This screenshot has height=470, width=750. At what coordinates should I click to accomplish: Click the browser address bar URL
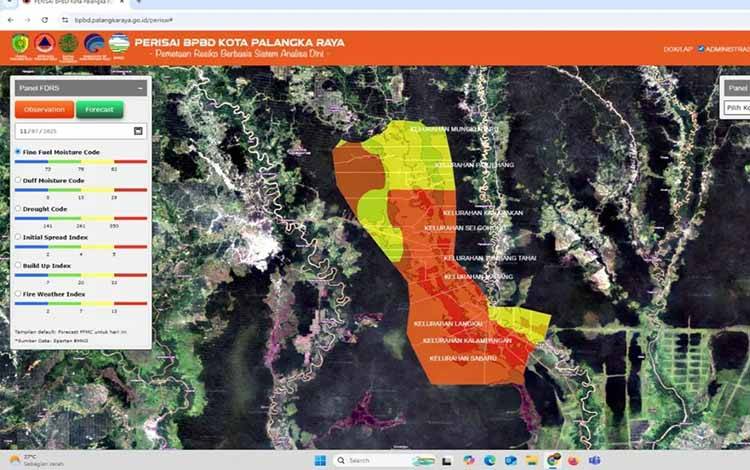[123, 20]
